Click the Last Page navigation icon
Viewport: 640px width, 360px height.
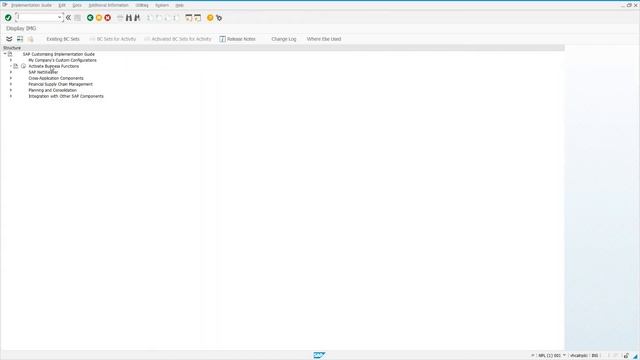[176, 18]
